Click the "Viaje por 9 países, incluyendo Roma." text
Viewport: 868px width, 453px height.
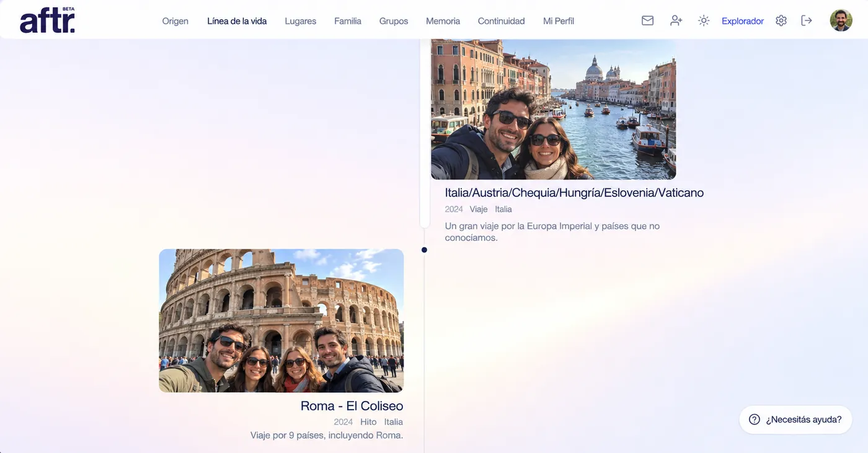tap(327, 436)
